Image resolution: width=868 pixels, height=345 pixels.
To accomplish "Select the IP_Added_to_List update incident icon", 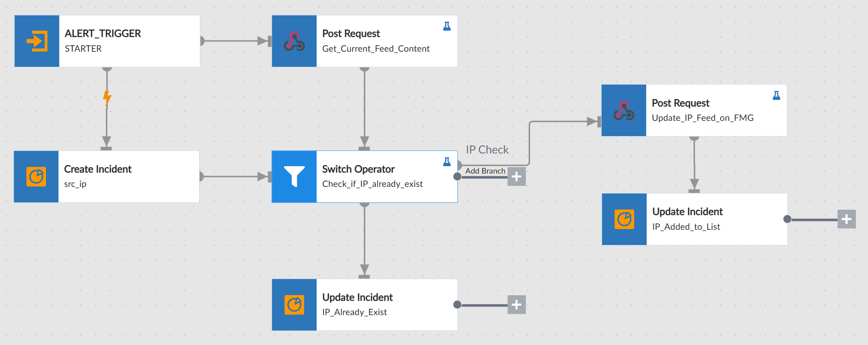I will (x=624, y=219).
